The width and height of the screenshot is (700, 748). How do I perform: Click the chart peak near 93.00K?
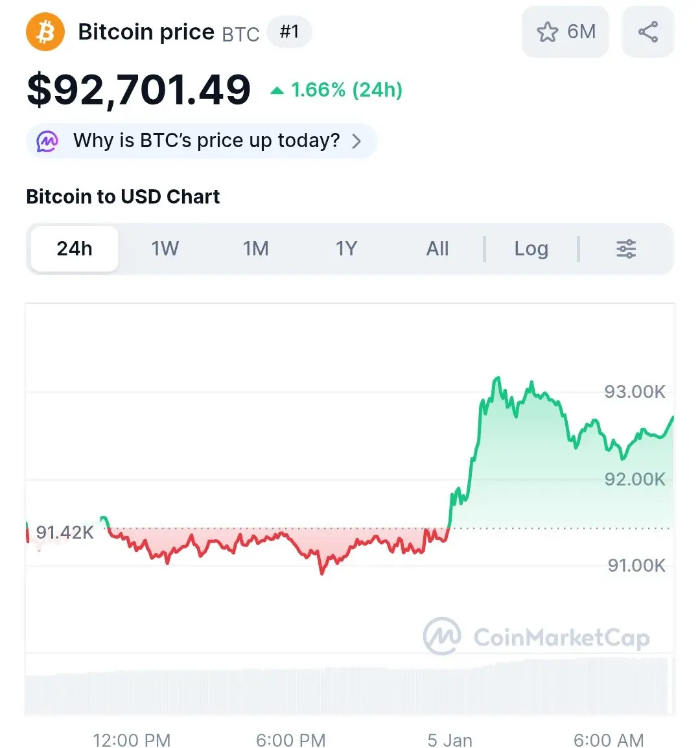tap(497, 378)
